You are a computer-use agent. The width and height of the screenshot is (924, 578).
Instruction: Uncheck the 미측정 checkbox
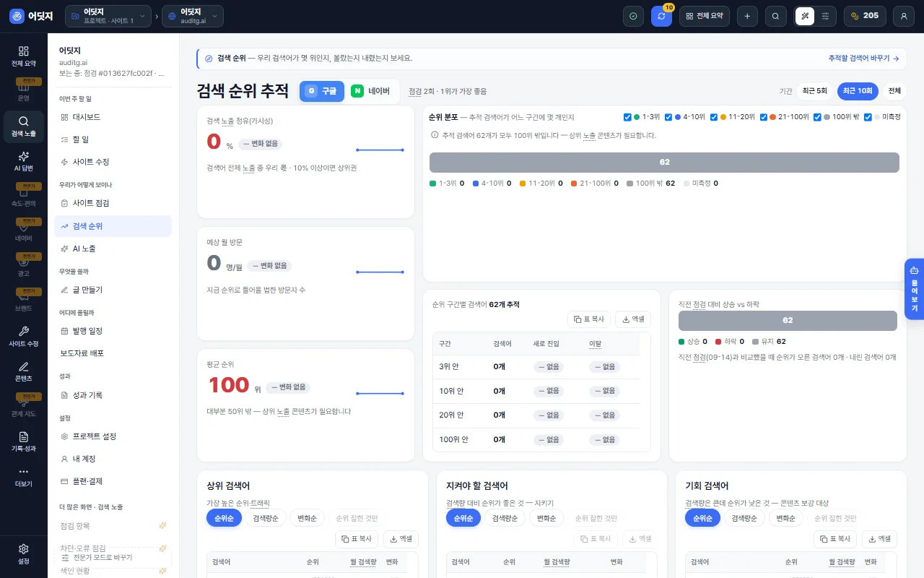[868, 117]
